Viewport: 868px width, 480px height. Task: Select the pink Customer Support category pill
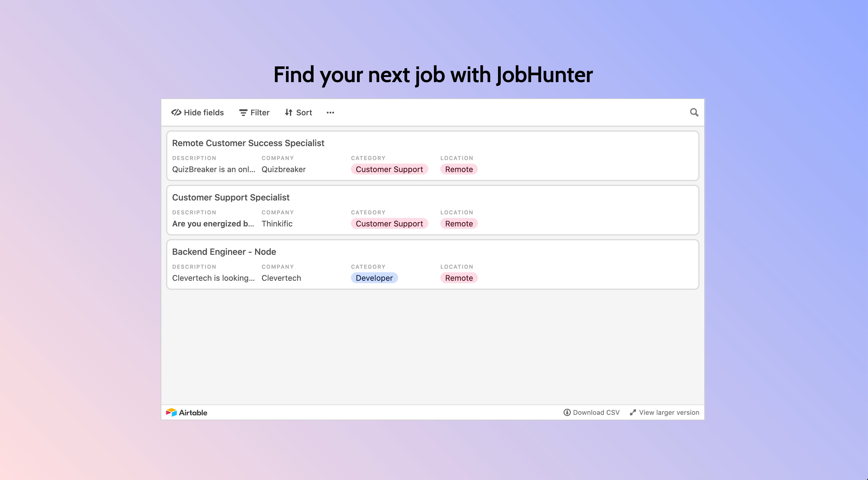389,169
